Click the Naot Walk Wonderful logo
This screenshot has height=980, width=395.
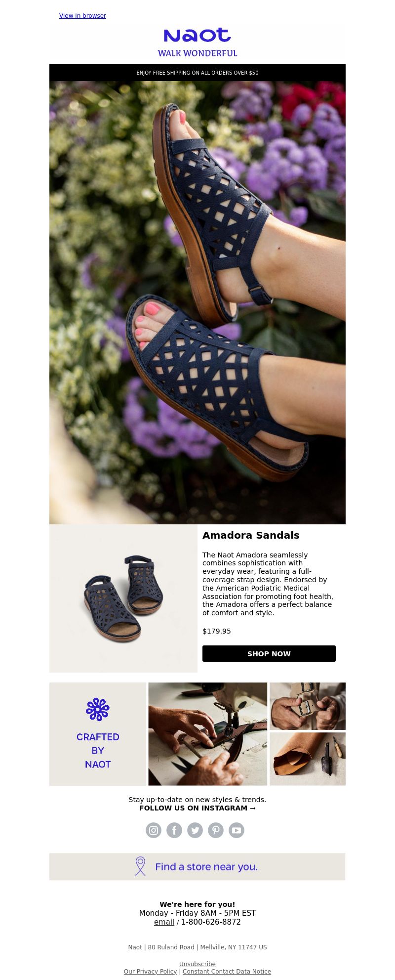[x=197, y=43]
